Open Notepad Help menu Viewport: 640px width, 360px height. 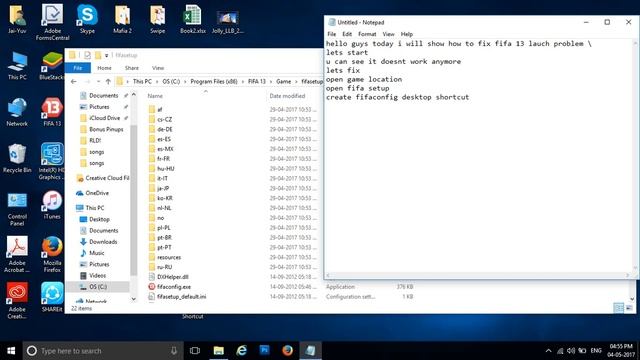[407, 34]
